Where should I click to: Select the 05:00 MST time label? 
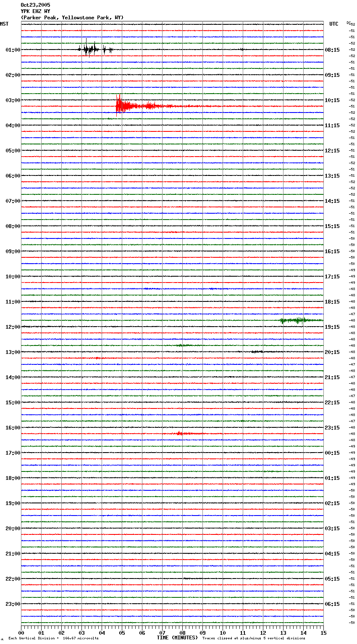click(x=13, y=151)
